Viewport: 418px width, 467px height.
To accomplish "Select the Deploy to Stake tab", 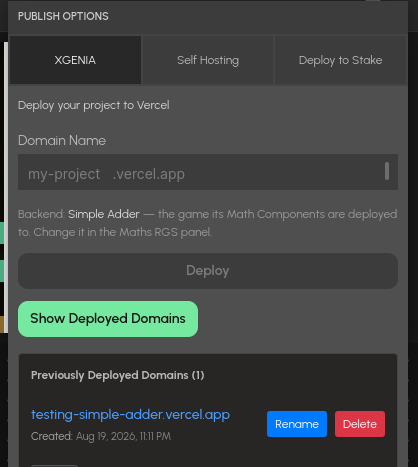I will (340, 60).
